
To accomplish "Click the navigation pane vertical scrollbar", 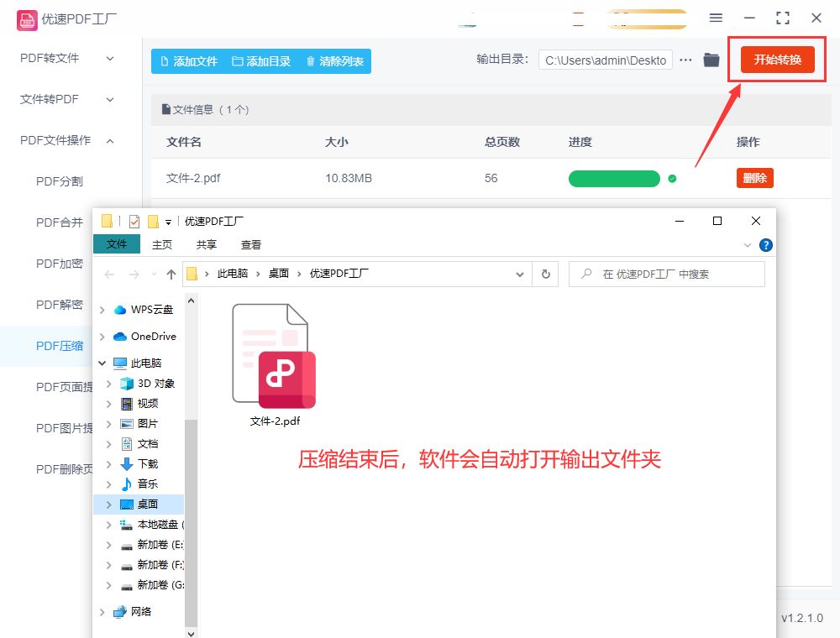I will 192,523.
